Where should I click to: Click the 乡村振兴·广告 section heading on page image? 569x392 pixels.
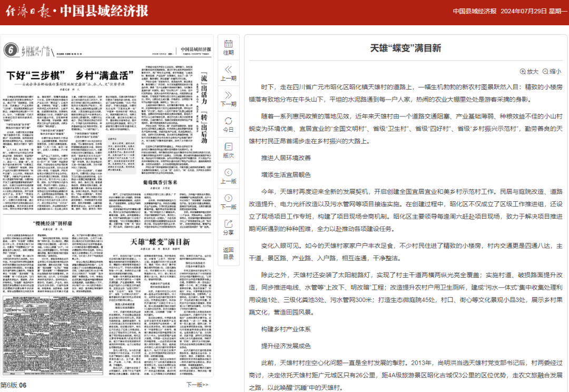pos(36,51)
